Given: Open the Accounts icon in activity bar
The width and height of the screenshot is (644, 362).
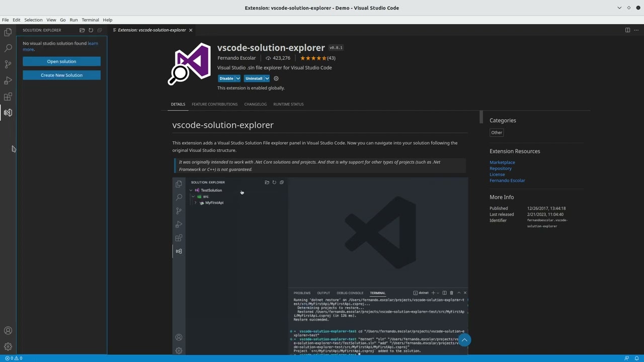Looking at the screenshot, I should pos(8,331).
